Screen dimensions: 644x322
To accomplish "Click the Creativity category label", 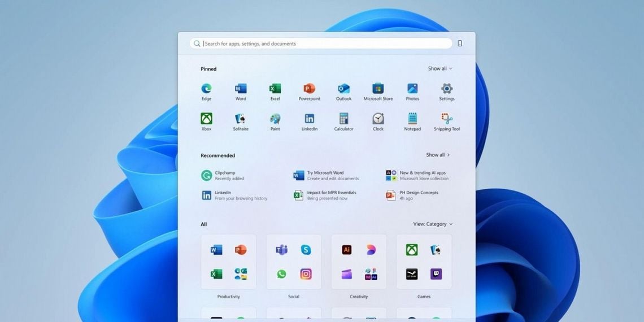I will (x=359, y=297).
